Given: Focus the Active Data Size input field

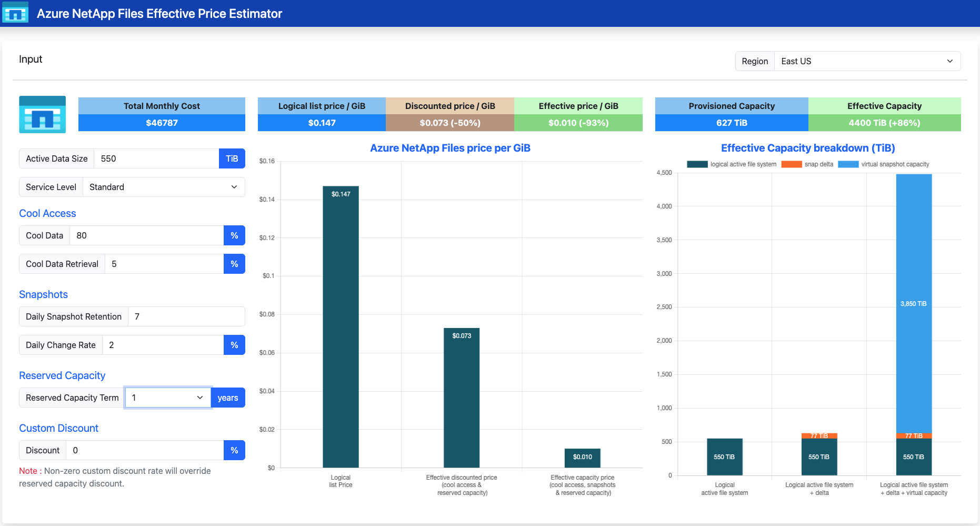Looking at the screenshot, I should pos(156,158).
